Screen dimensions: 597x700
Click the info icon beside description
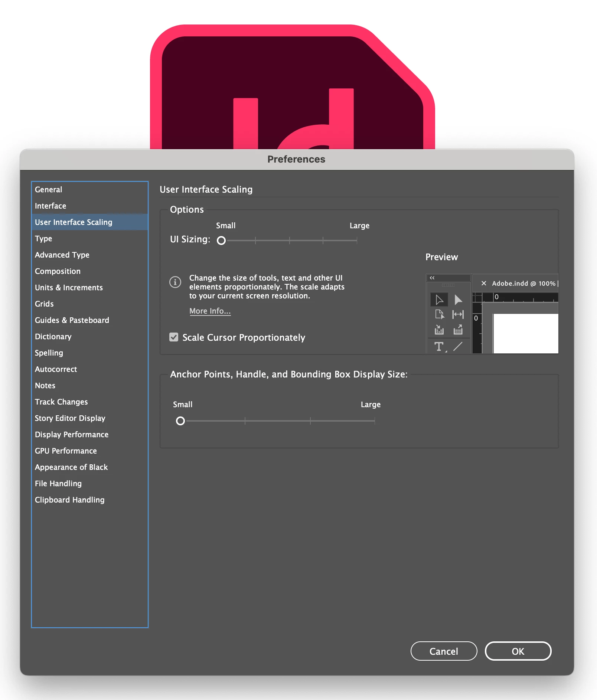[x=175, y=282]
